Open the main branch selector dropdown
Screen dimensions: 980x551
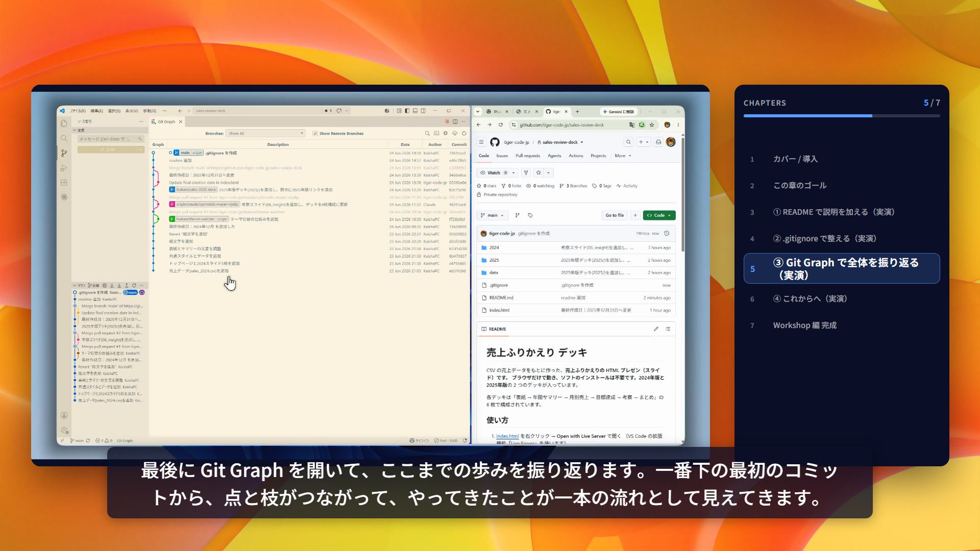pos(493,215)
